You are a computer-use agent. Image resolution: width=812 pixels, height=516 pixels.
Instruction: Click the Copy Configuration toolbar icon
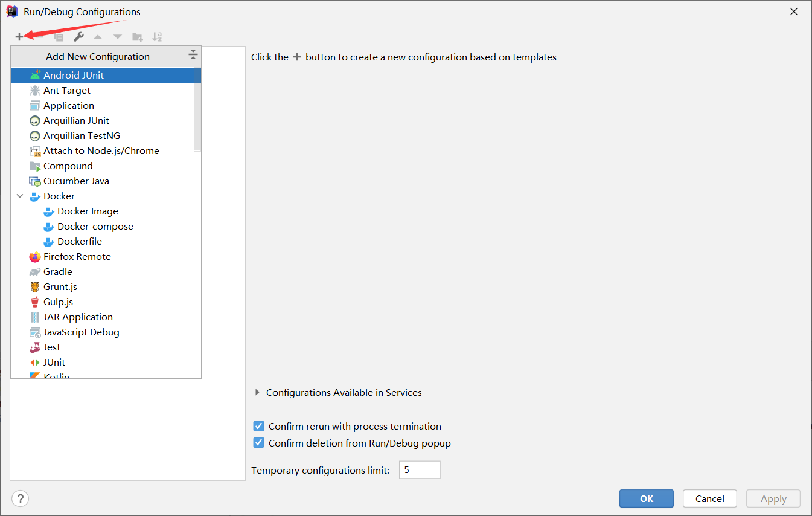point(59,37)
